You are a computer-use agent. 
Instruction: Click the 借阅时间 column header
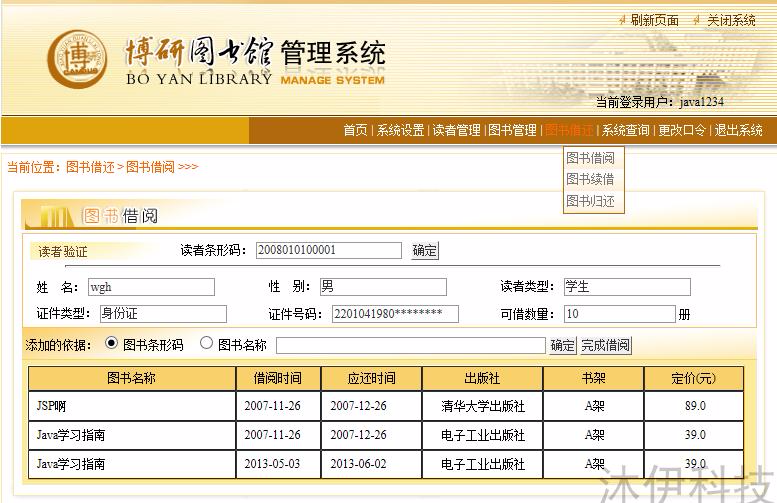click(x=278, y=379)
